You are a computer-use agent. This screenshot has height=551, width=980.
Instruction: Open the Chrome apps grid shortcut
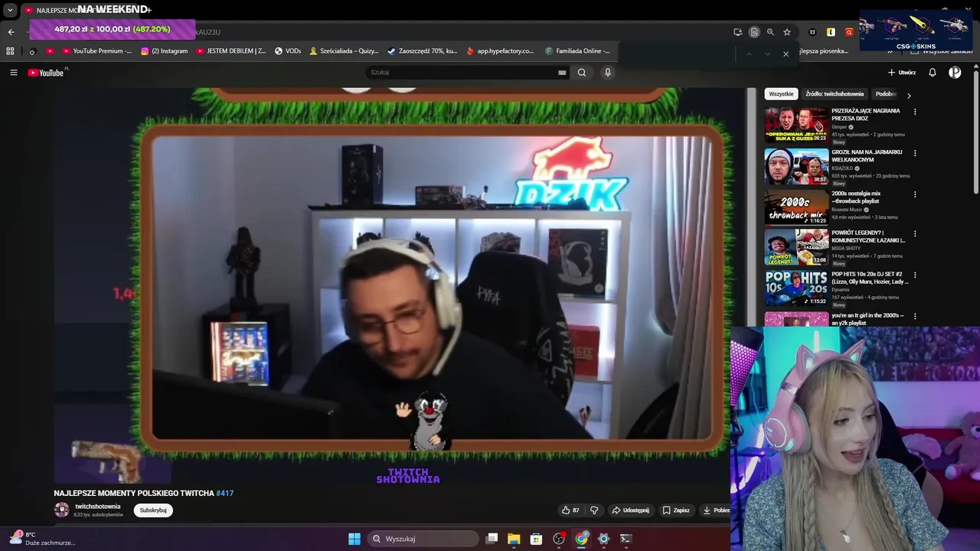click(10, 51)
